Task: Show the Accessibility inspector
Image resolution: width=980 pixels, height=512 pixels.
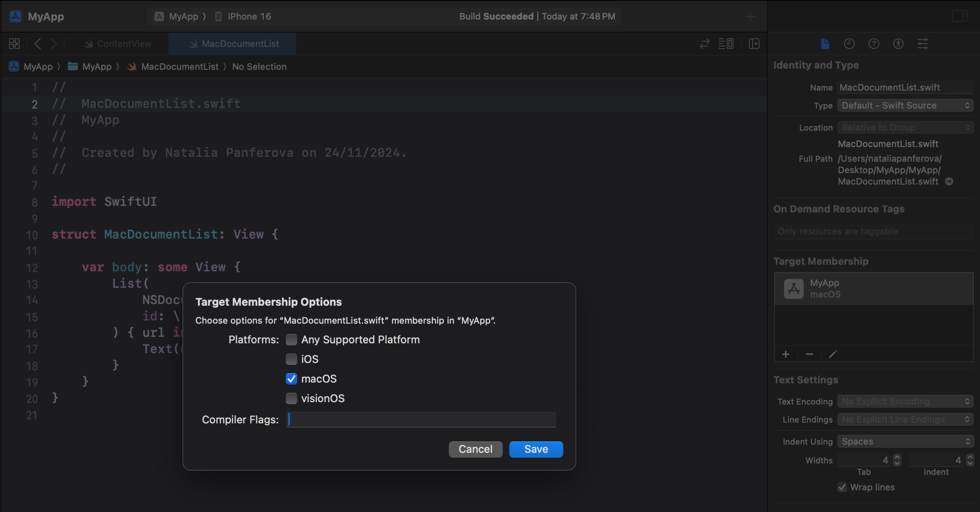Action: point(898,44)
